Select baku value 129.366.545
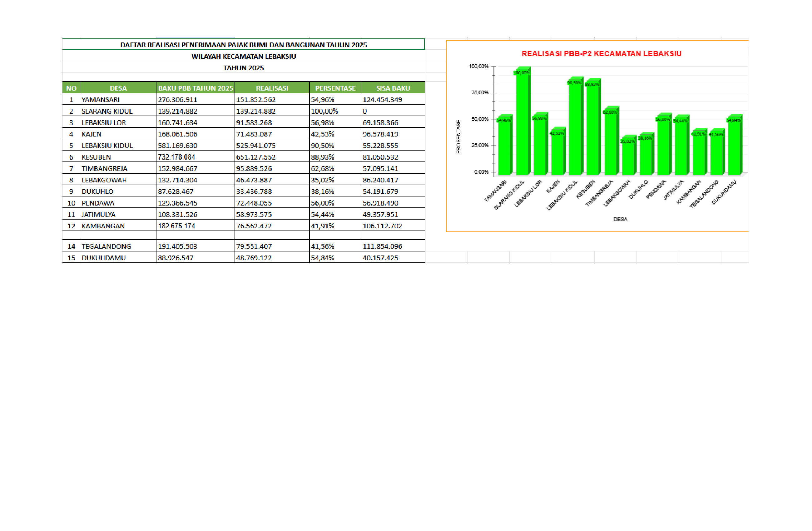The image size is (812, 531). pos(196,203)
